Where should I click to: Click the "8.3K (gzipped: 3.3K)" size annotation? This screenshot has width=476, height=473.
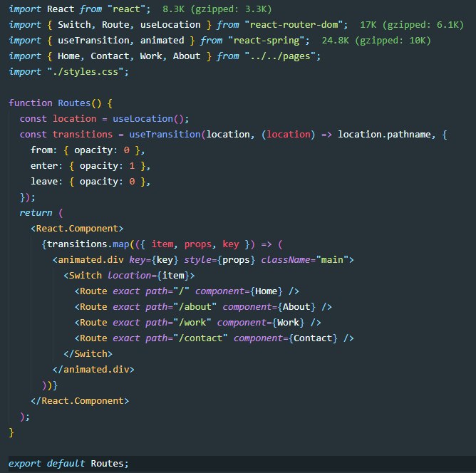point(217,9)
